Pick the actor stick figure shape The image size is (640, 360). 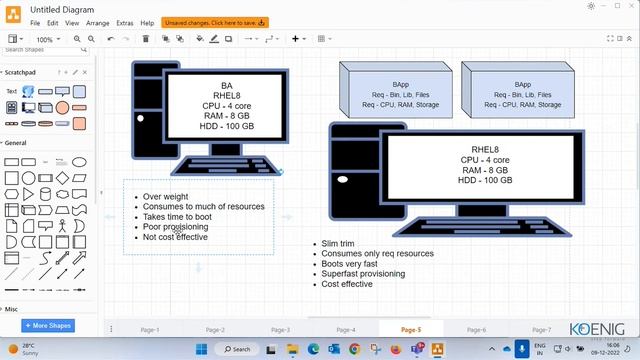(x=62, y=226)
